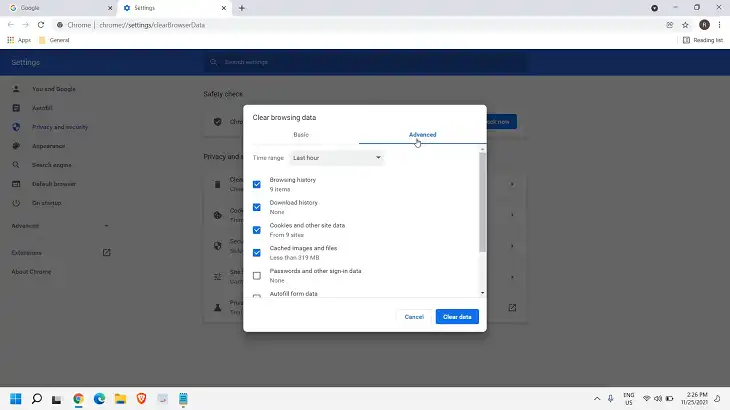
Task: Bookmark this page with the star
Action: coord(685,25)
